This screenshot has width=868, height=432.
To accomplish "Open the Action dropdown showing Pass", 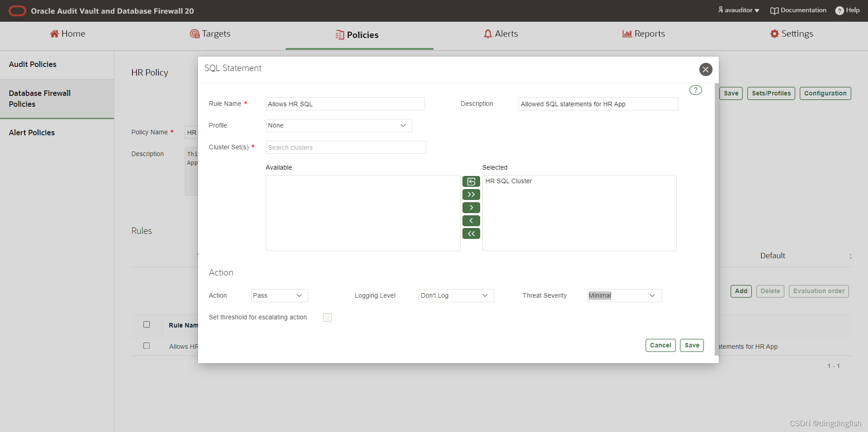I will pyautogui.click(x=279, y=295).
